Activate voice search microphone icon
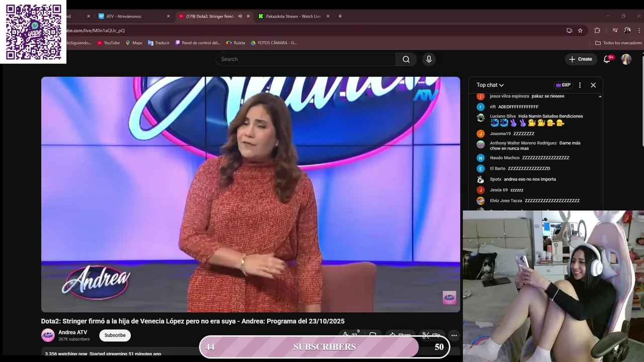This screenshot has height=362, width=644. click(x=429, y=59)
